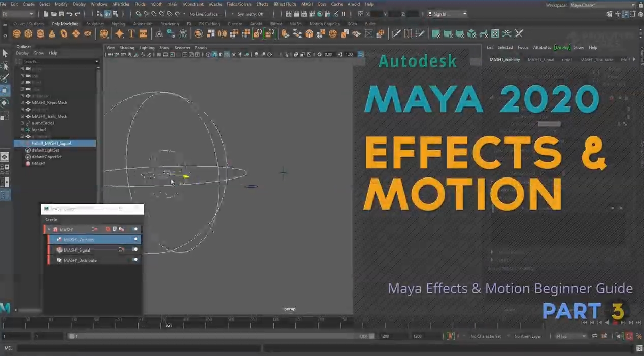Toggle MASH1_Visibility node enable switch
The height and width of the screenshot is (356, 644).
pos(135,239)
